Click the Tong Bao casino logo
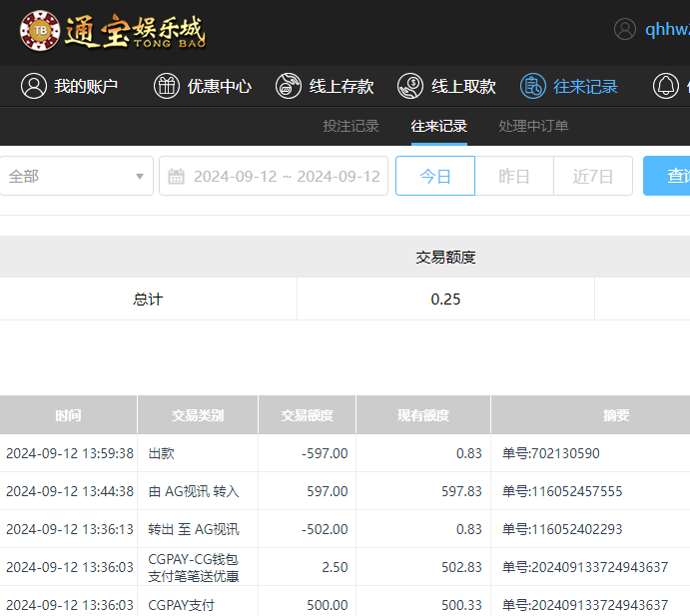This screenshot has height=616, width=690. (x=112, y=32)
